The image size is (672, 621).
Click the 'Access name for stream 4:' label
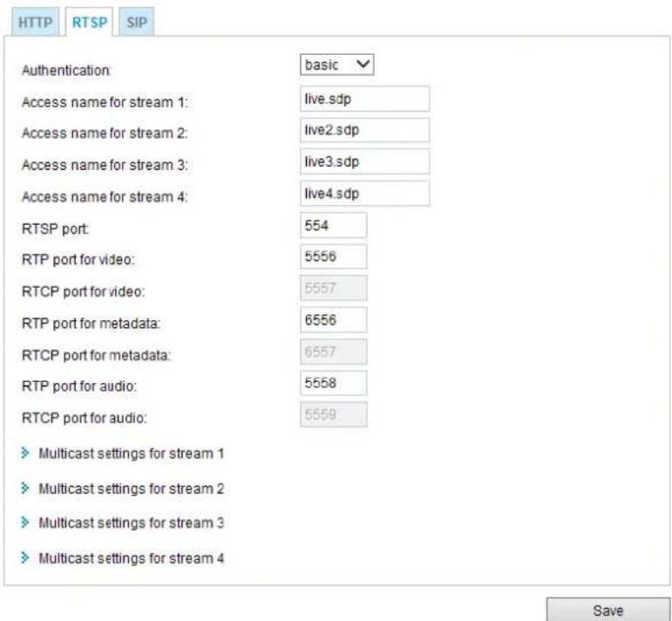[x=105, y=197]
